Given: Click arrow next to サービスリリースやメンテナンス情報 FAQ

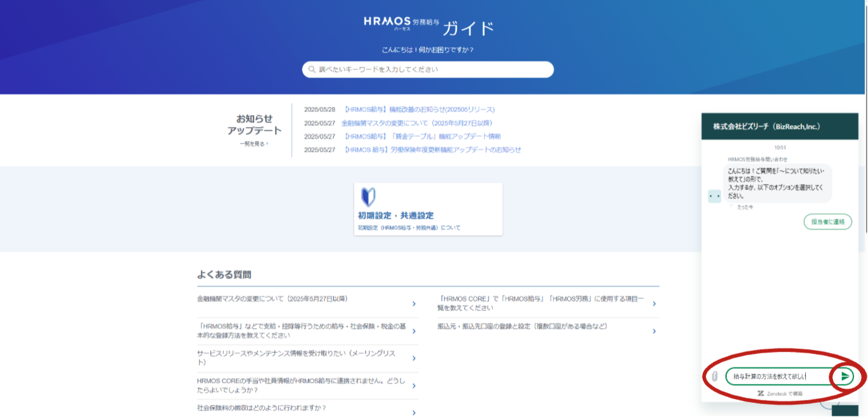Looking at the screenshot, I should click(x=414, y=358).
